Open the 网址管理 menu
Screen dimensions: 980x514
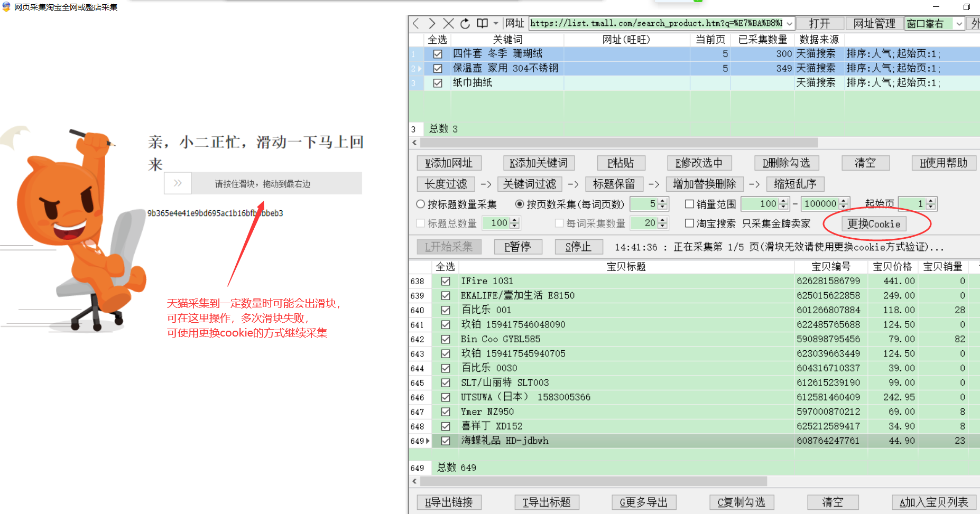pos(874,23)
